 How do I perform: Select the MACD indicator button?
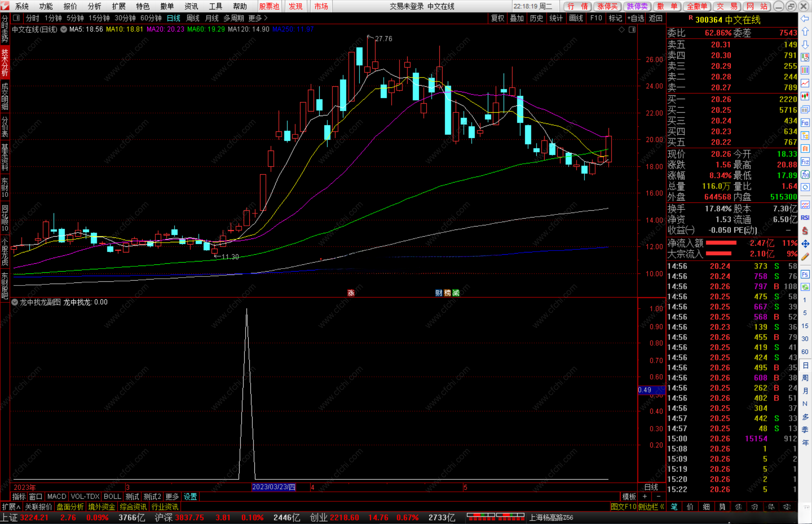[56, 497]
